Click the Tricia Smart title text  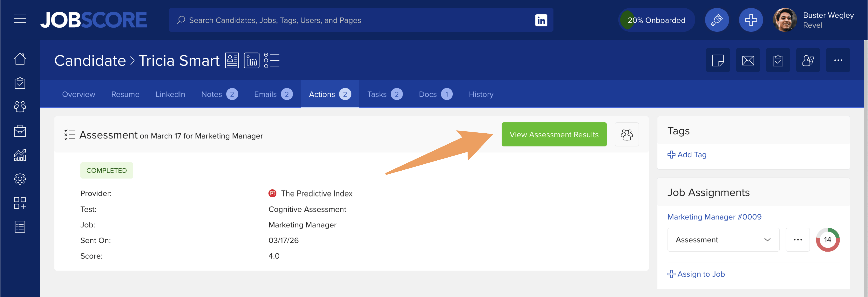[x=179, y=61]
